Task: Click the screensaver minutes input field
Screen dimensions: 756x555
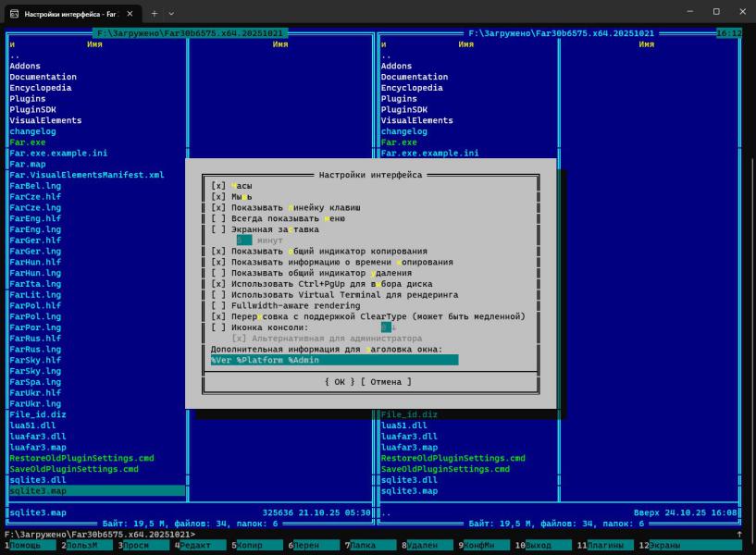Action: point(244,240)
